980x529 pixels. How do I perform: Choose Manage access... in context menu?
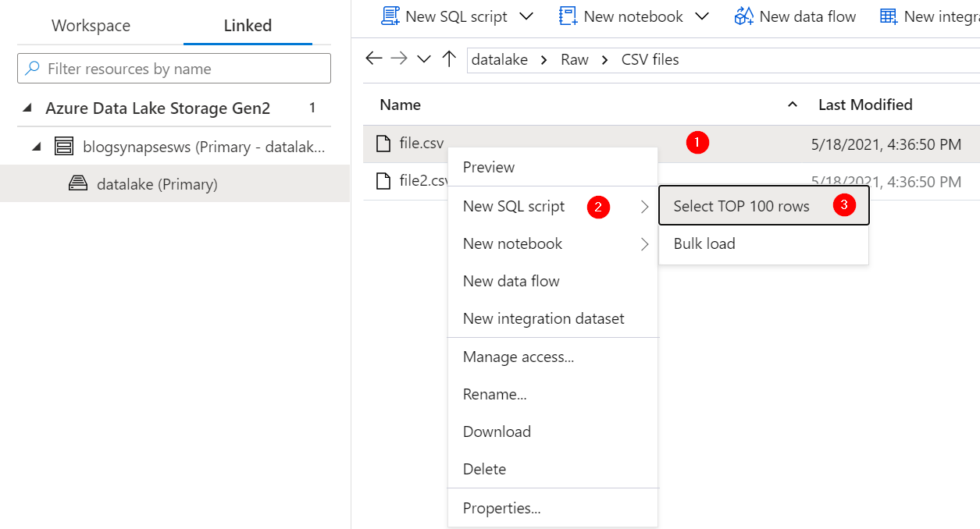(x=553, y=357)
